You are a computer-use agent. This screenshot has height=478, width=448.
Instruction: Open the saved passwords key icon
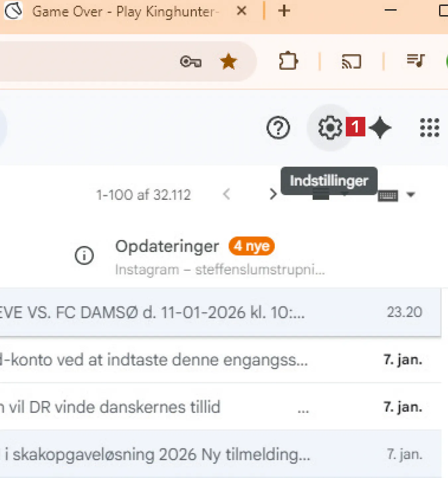click(x=190, y=62)
